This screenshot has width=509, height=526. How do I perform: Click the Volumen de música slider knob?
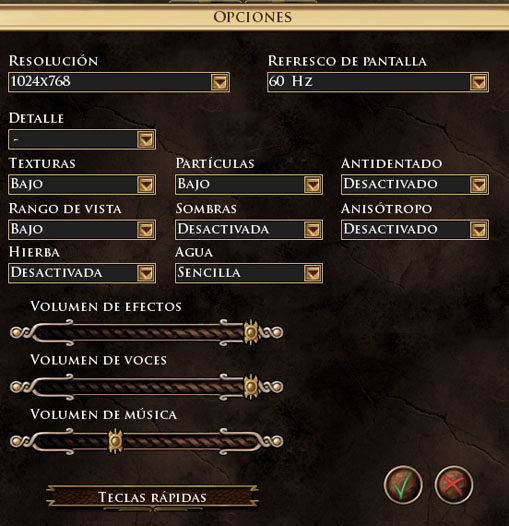tap(115, 441)
